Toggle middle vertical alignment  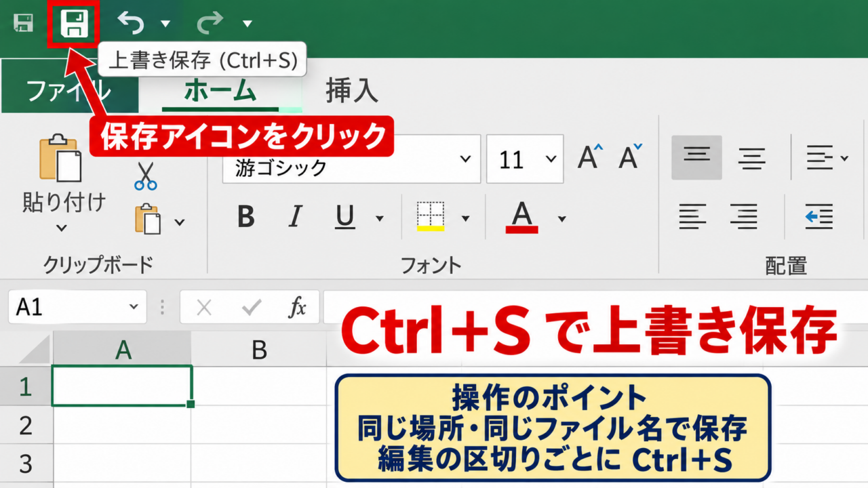752,159
